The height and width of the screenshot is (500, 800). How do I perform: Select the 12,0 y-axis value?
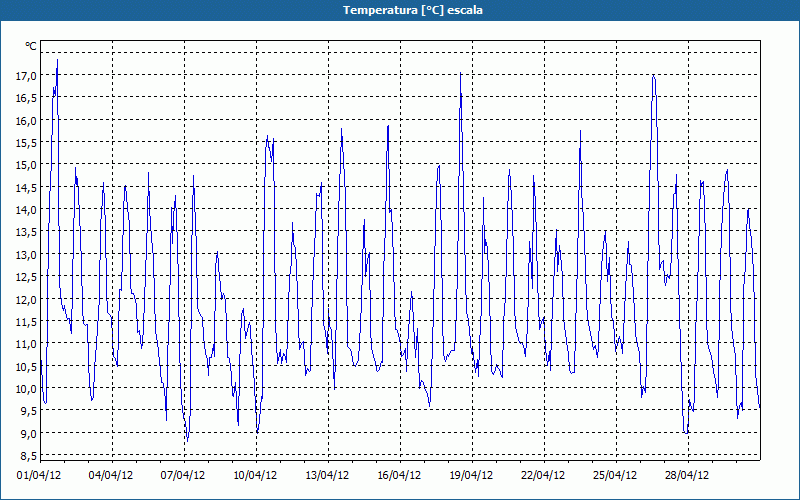26,299
